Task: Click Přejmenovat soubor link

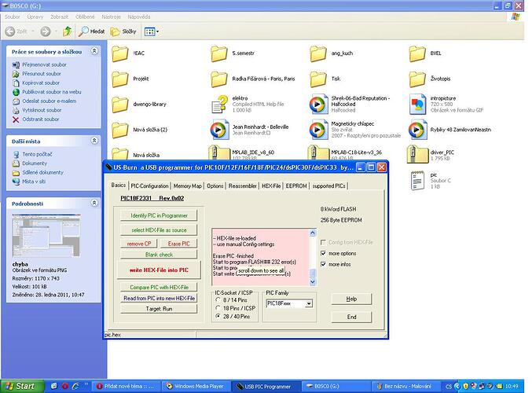Action: tap(44, 64)
